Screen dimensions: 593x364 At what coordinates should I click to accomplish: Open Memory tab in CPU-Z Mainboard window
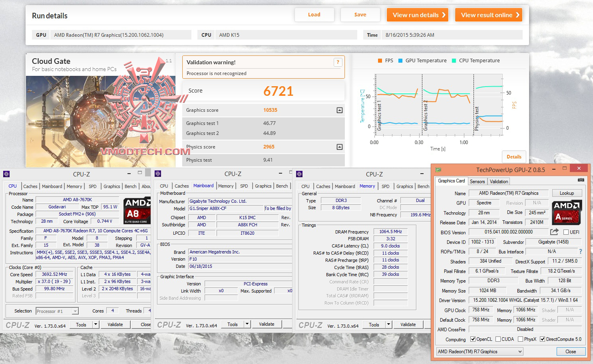click(226, 186)
